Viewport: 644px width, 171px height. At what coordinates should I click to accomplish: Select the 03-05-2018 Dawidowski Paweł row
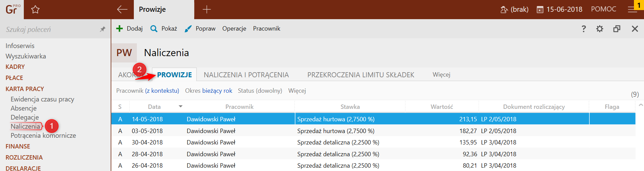tap(211, 131)
